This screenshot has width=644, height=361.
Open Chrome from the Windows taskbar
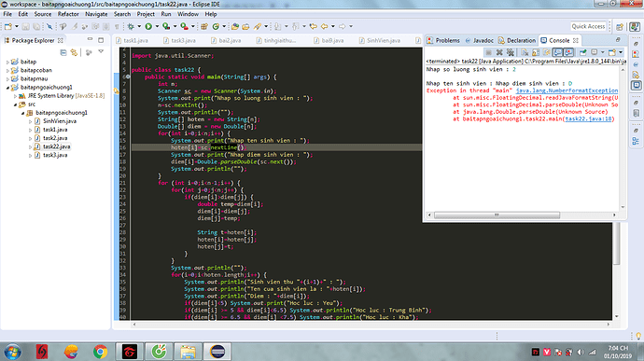pos(100,352)
